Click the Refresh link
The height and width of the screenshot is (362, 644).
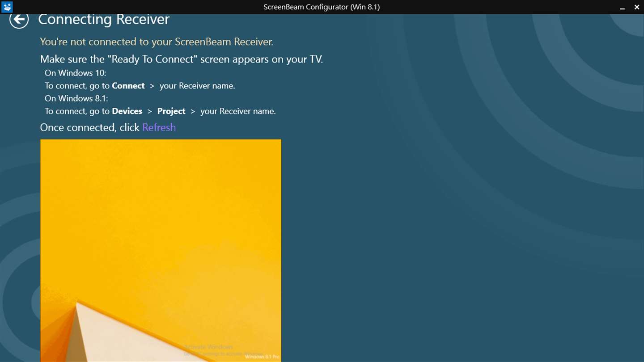159,127
